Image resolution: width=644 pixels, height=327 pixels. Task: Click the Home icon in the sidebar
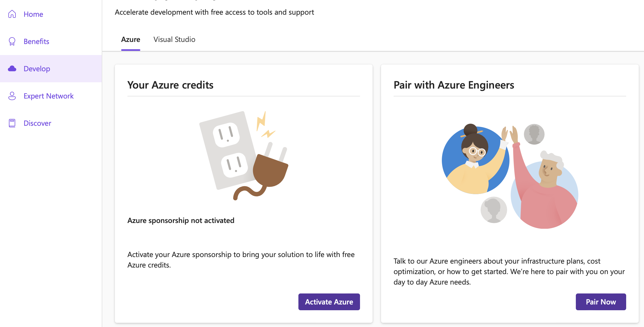(12, 14)
